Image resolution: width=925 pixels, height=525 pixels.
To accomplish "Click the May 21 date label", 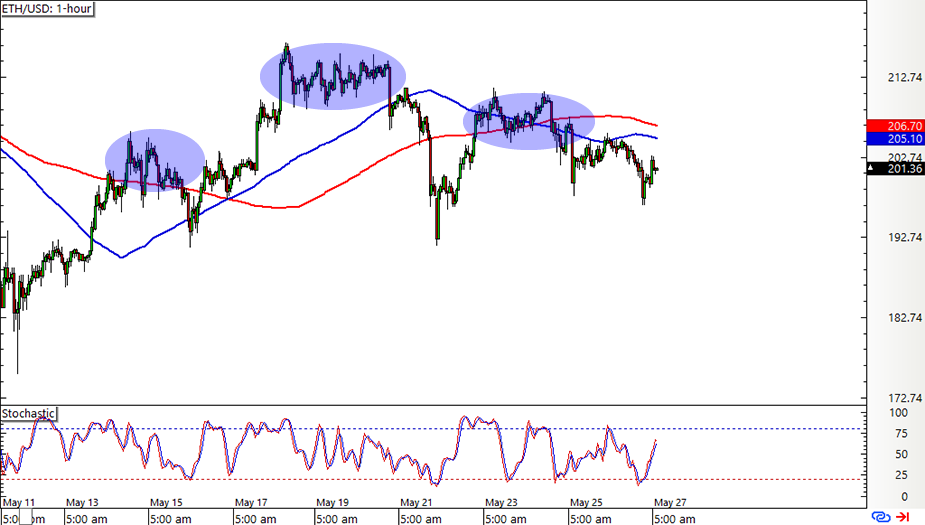I will tap(416, 503).
